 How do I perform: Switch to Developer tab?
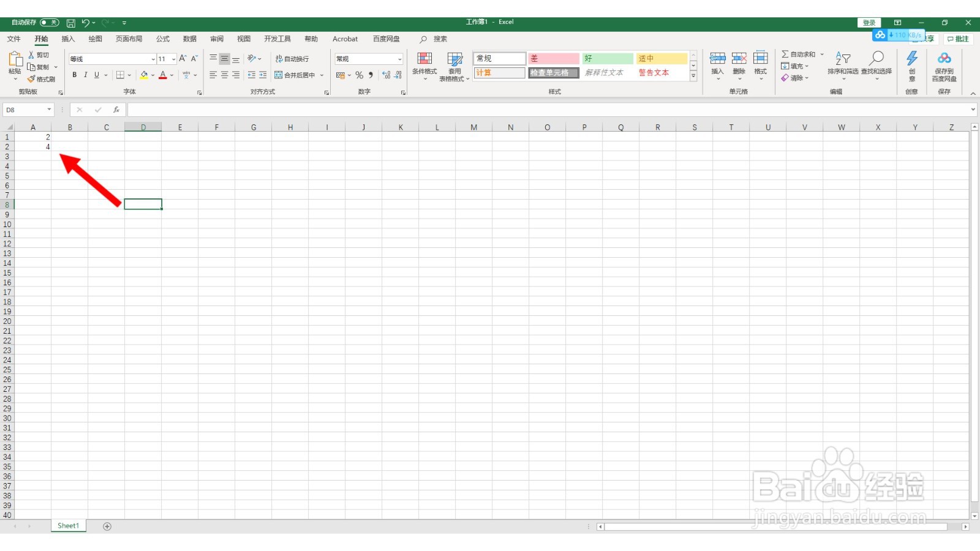(x=277, y=39)
